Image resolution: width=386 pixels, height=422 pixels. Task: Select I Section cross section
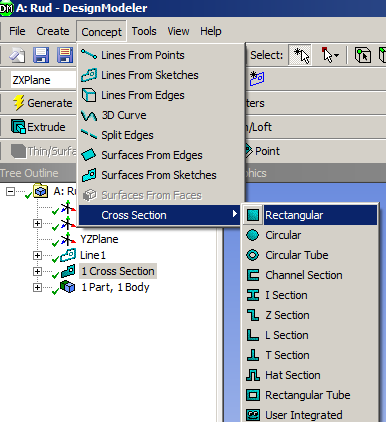(310, 295)
